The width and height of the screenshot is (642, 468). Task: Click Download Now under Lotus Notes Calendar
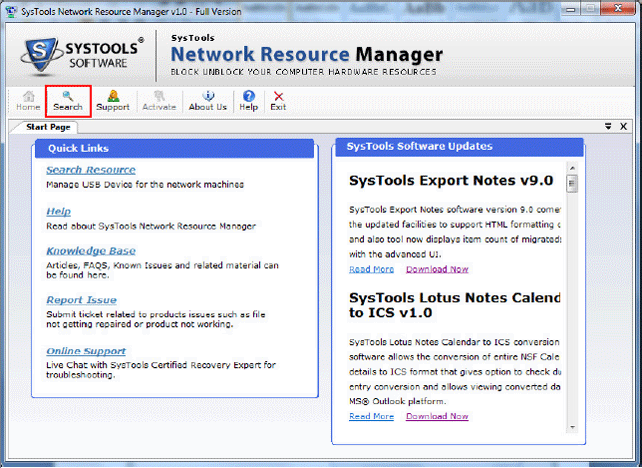[437, 416]
